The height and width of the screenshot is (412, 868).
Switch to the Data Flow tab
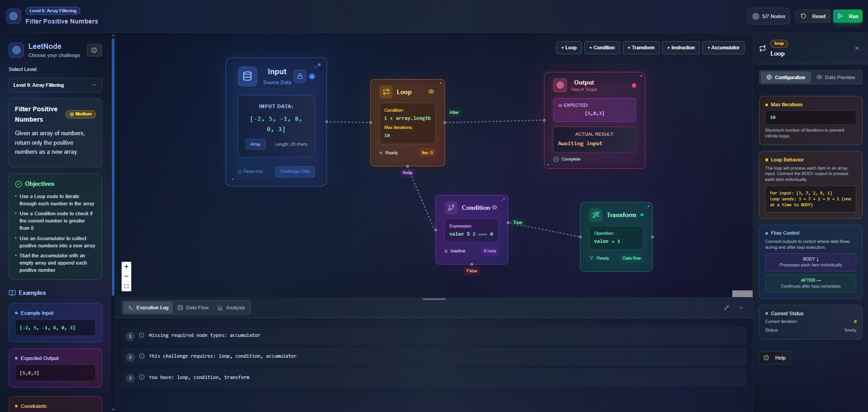(193, 308)
